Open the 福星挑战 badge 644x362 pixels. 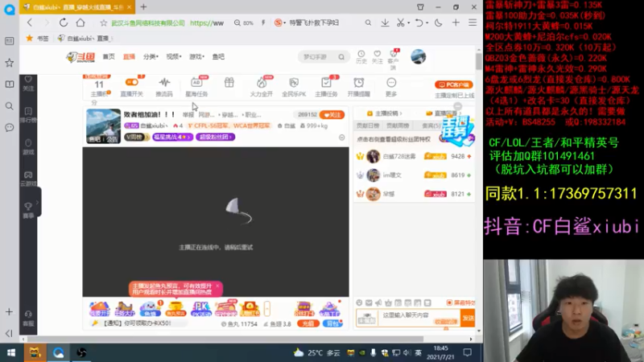[172, 137]
